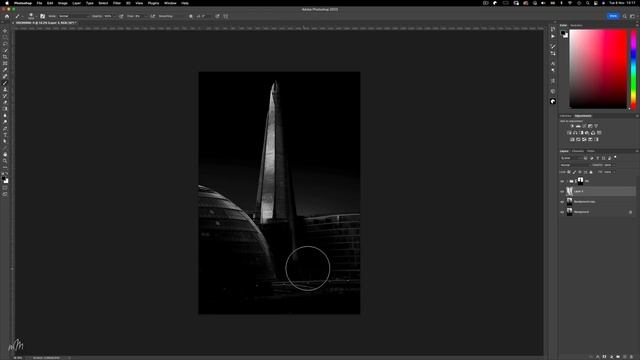
Task: Open brush blending Mode dropdown
Action: (x=74, y=16)
